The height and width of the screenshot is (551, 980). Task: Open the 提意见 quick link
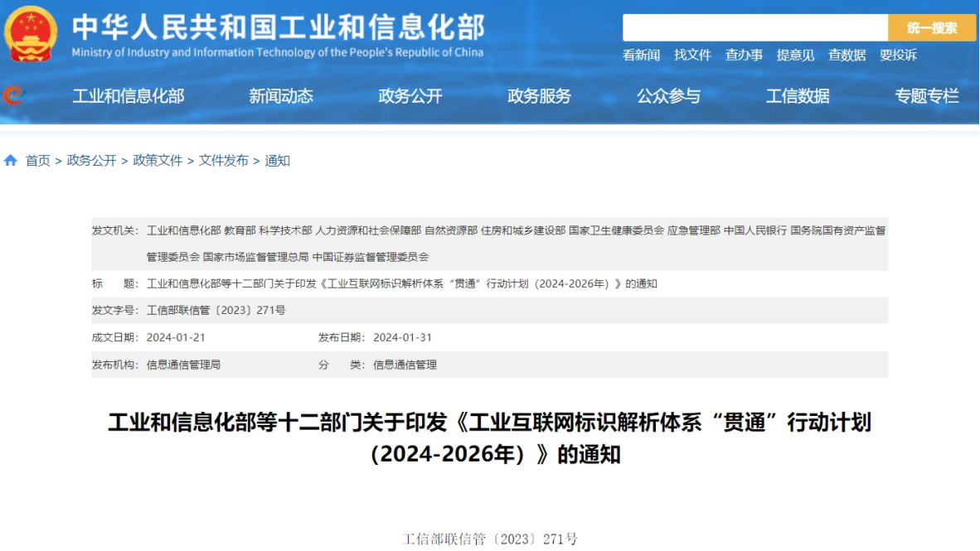796,55
